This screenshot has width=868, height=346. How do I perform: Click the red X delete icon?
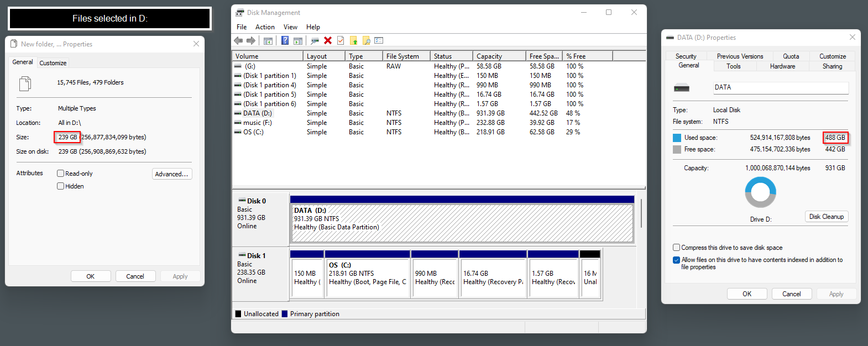(328, 40)
